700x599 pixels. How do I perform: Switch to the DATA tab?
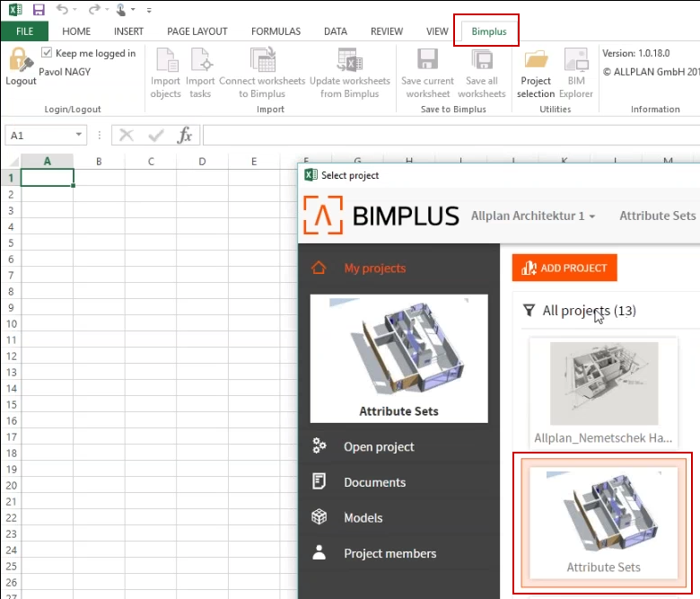click(x=336, y=31)
